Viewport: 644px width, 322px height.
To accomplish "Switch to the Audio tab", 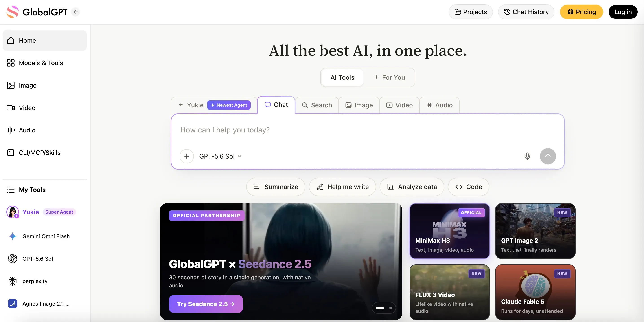I will point(439,105).
